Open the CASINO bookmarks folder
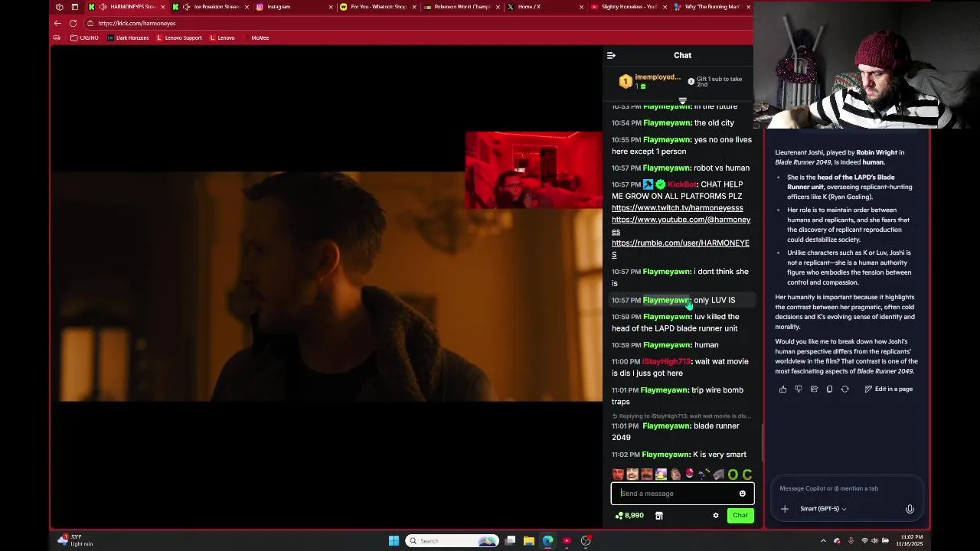 [84, 37]
